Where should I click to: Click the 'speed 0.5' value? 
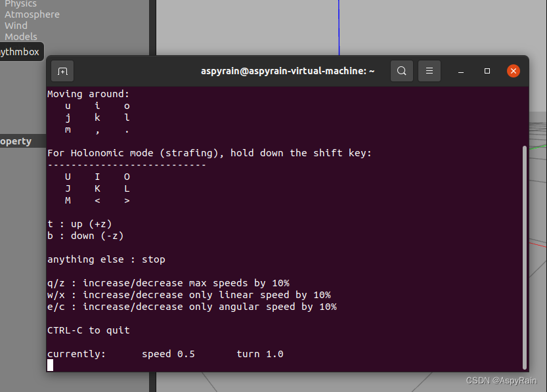click(x=168, y=354)
